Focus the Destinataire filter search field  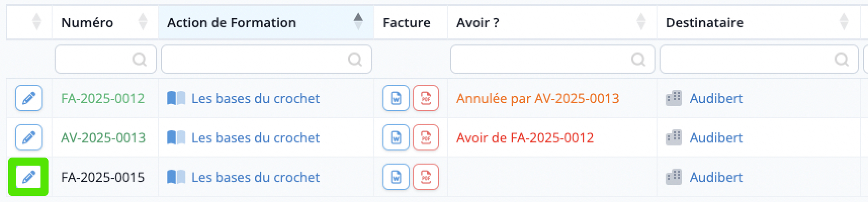point(759,59)
